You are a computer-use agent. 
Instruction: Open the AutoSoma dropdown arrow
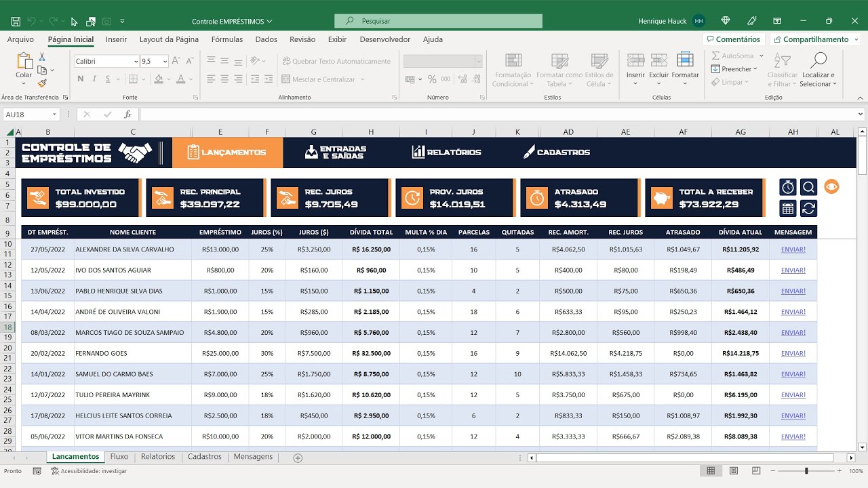coord(762,56)
